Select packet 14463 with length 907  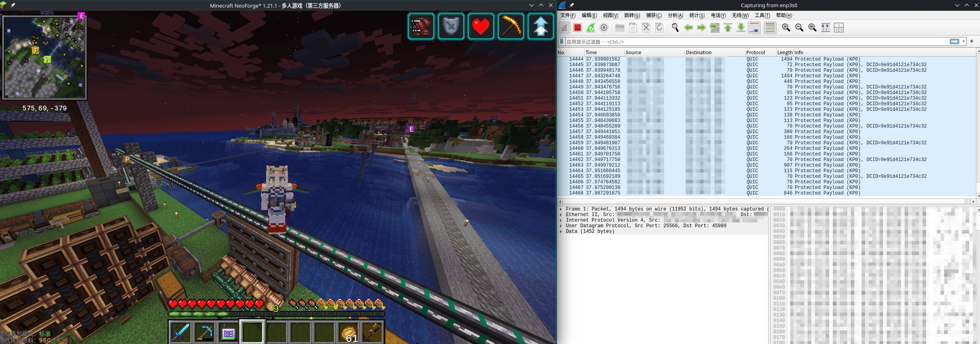766,165
